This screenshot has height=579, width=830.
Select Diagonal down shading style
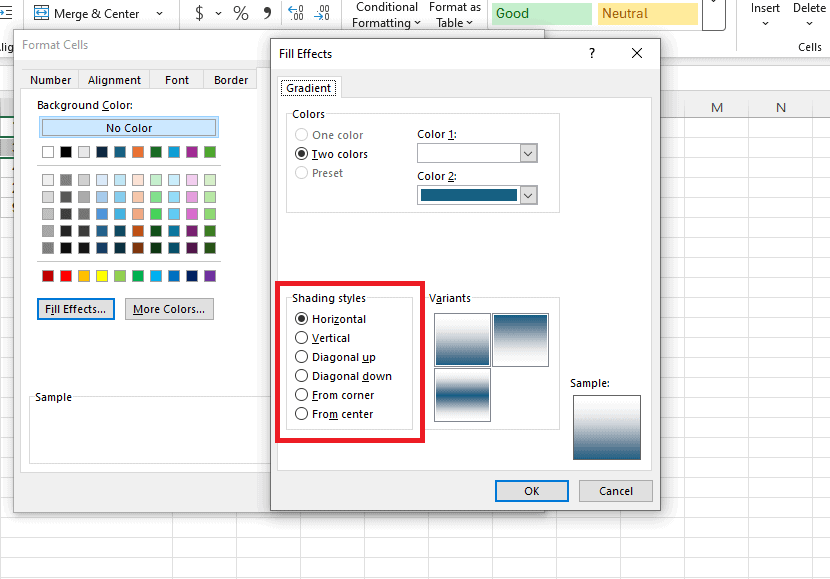(301, 376)
